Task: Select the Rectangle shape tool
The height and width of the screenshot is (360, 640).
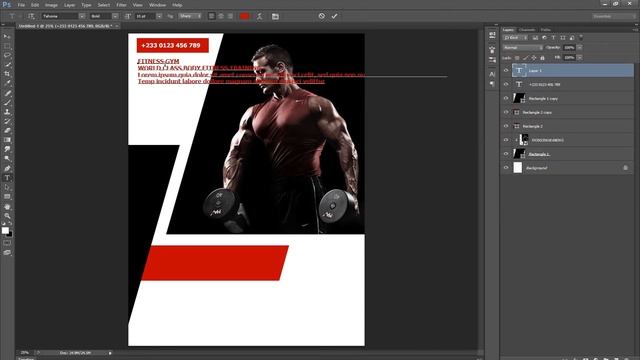Action: [7, 197]
